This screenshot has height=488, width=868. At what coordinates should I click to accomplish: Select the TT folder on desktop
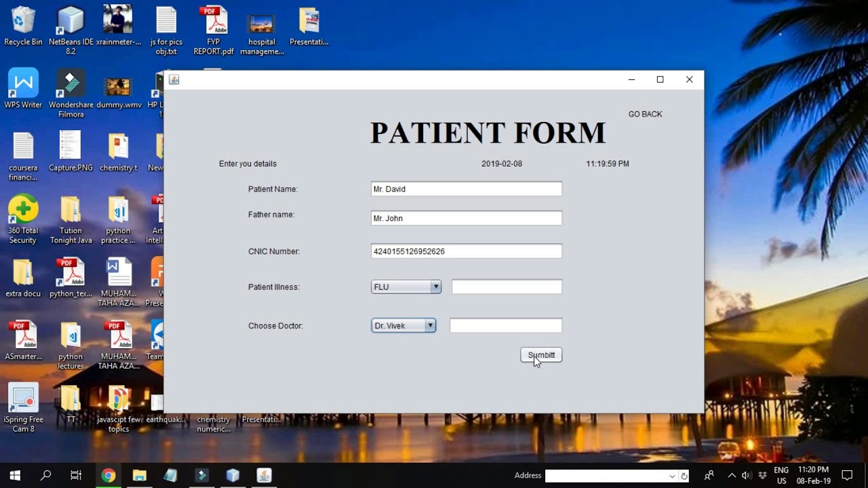click(x=71, y=404)
